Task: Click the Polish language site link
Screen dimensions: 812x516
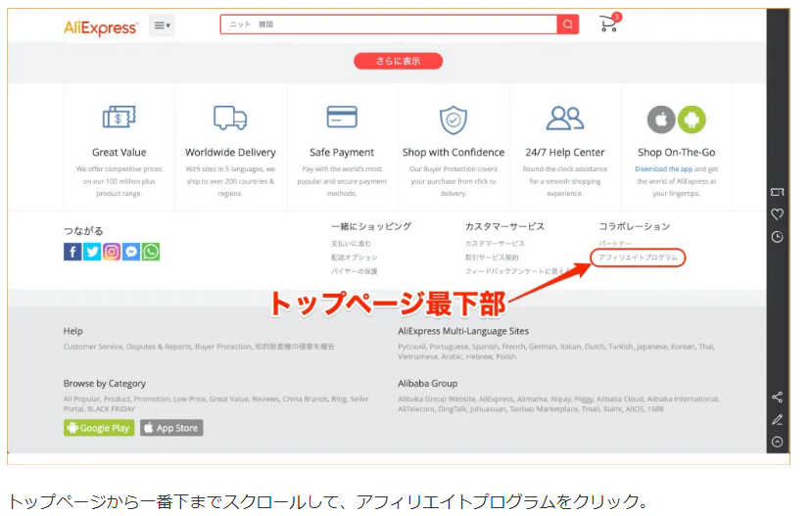Action: pos(506,356)
